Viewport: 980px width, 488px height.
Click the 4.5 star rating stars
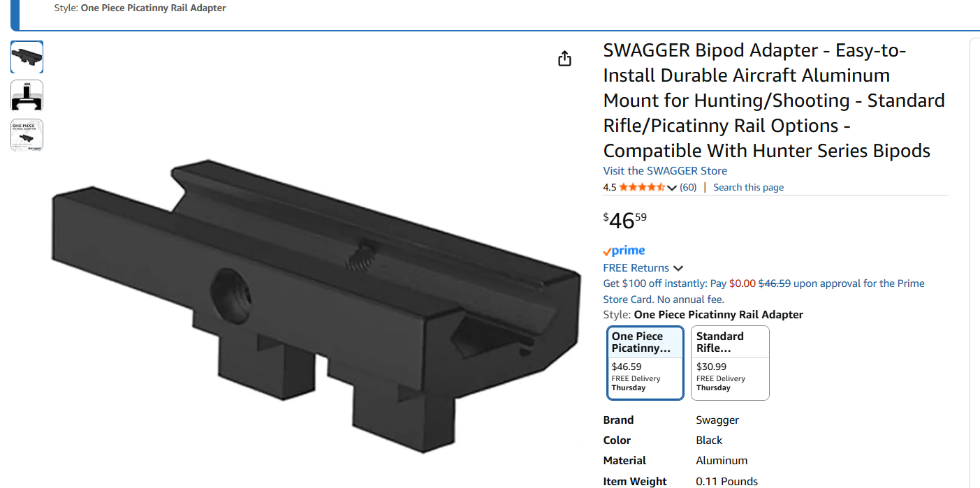pos(642,187)
